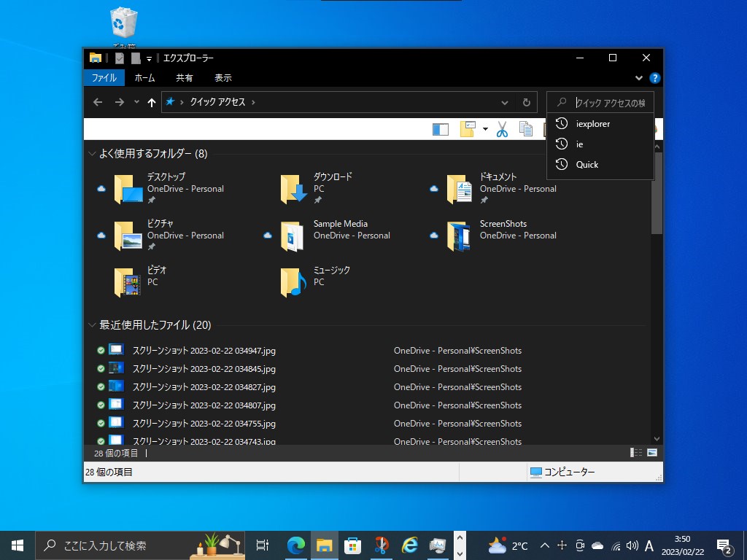Toggle the Task View button on taskbar
747x560 pixels.
(x=262, y=545)
